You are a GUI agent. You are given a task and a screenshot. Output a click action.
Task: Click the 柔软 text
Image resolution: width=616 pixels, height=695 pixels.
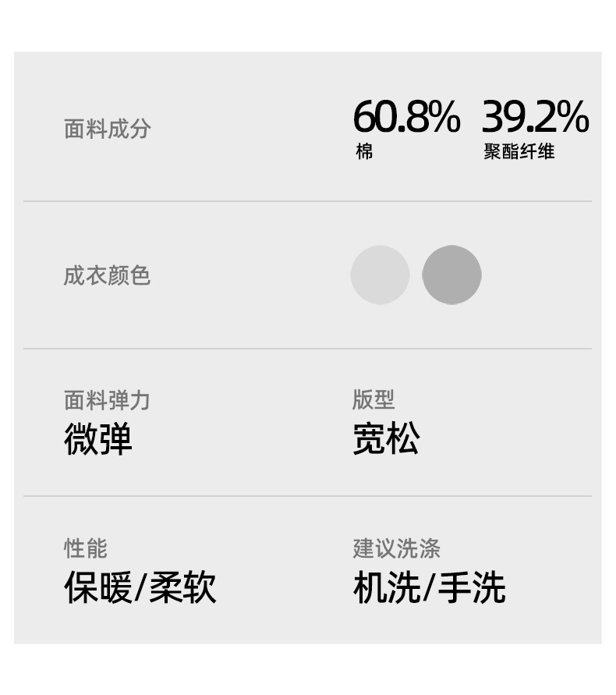tap(182, 587)
